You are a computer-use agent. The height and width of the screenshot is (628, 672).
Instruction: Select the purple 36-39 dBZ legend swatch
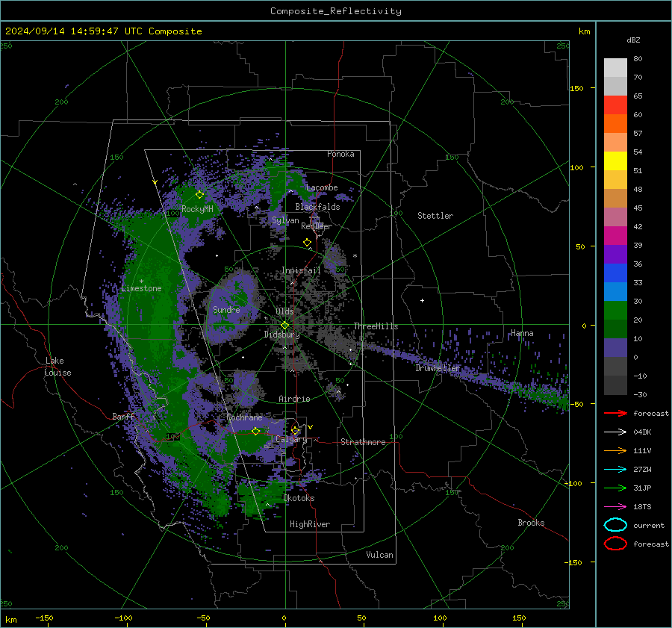615,255
